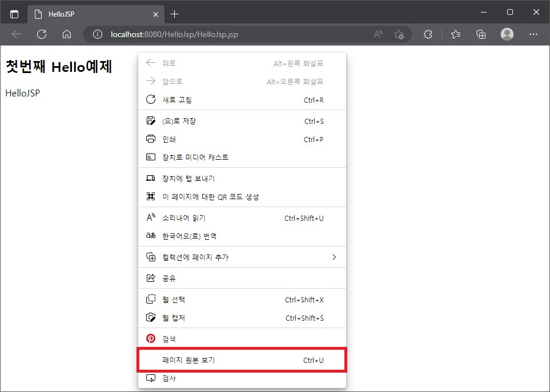Maximize the browser window
Image resolution: width=550 pixels, height=392 pixels.
[510, 12]
